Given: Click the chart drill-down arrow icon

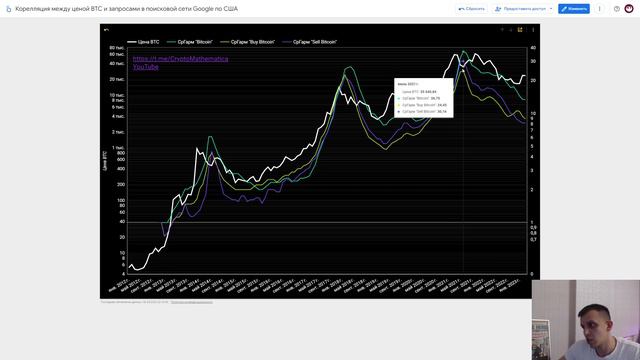Looking at the screenshot, I should tap(511, 30).
